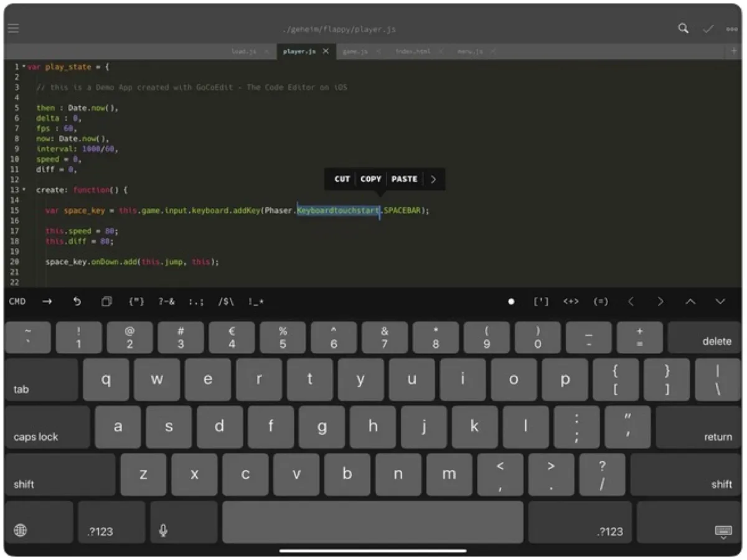Insert a tab with the right-arrow icon
This screenshot has width=747, height=560.
(x=47, y=302)
